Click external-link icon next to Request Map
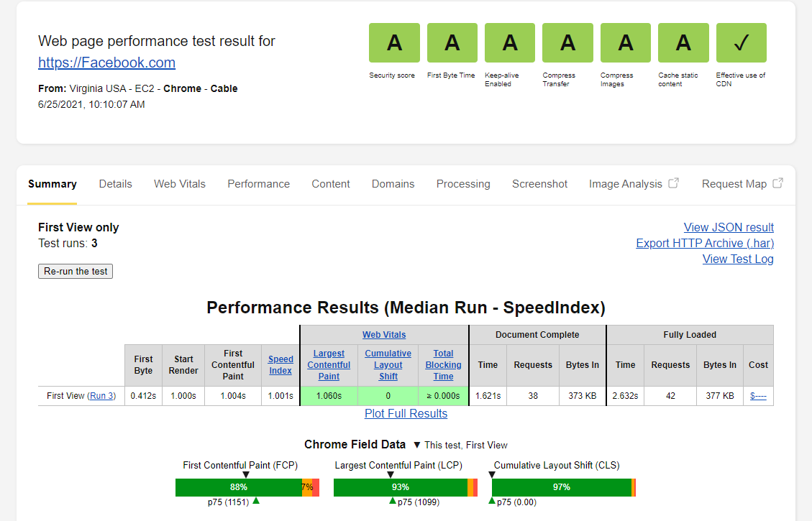This screenshot has width=812, height=521. coord(777,183)
